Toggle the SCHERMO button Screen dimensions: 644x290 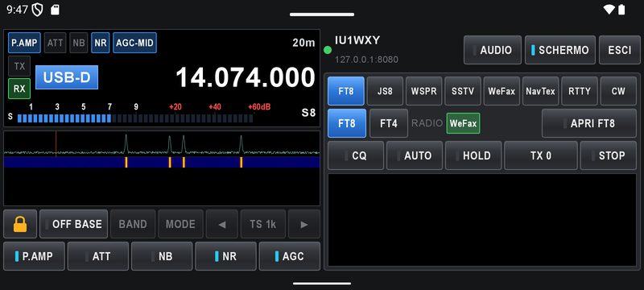pos(560,50)
